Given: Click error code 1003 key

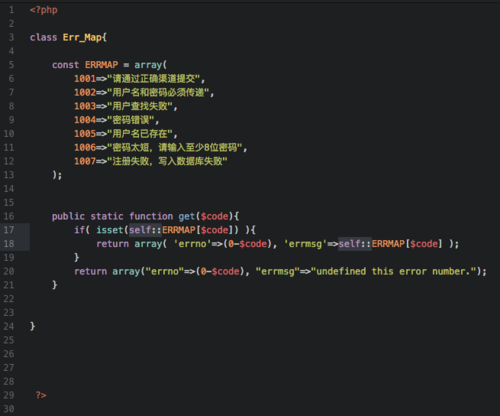Looking at the screenshot, I should 85,106.
